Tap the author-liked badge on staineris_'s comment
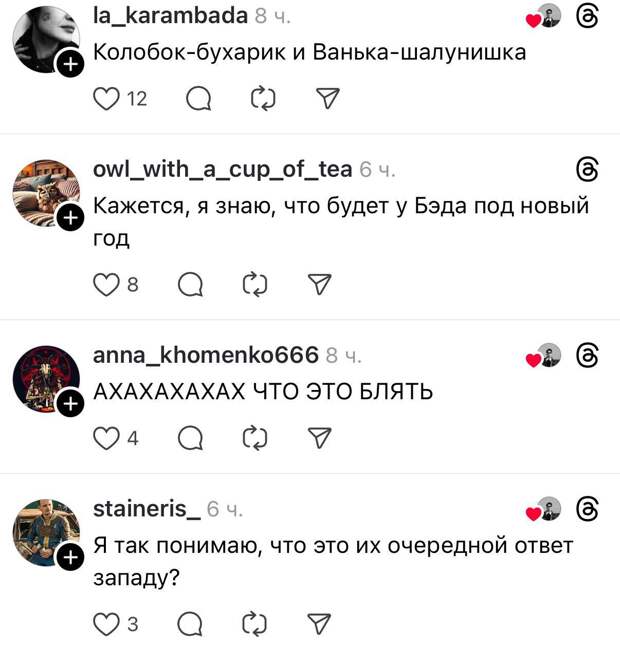The height and width of the screenshot is (650, 620). tap(543, 509)
